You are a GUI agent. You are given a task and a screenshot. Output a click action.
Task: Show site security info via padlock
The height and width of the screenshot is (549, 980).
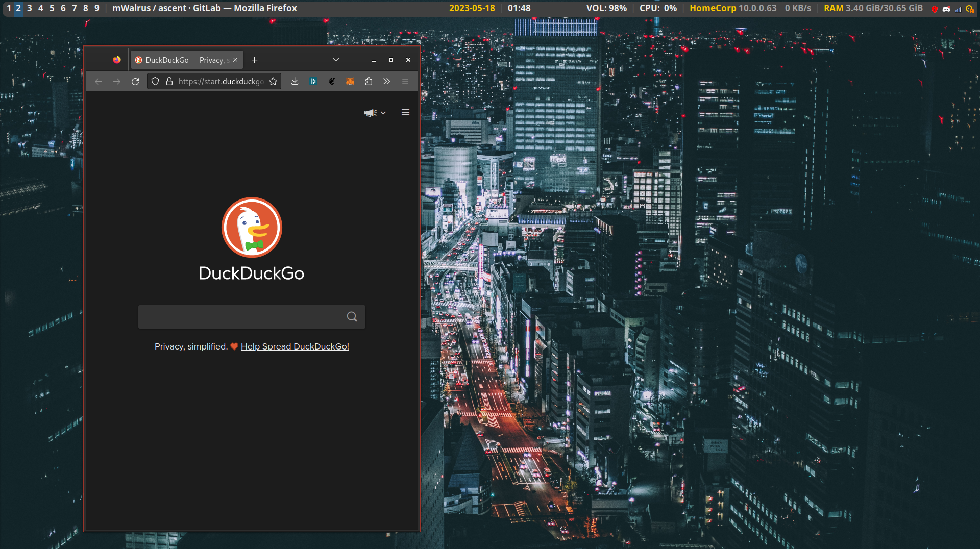(x=169, y=81)
